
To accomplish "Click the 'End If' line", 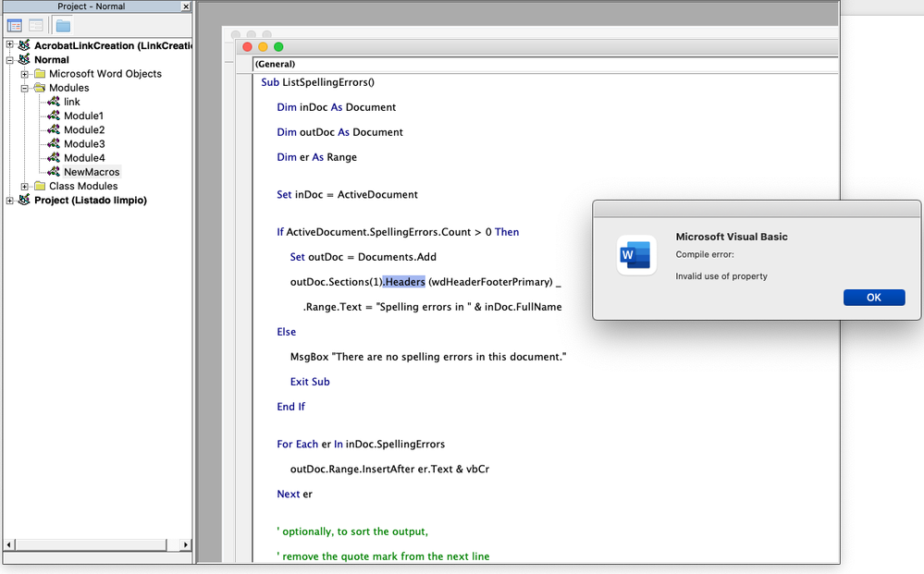I will (x=291, y=407).
